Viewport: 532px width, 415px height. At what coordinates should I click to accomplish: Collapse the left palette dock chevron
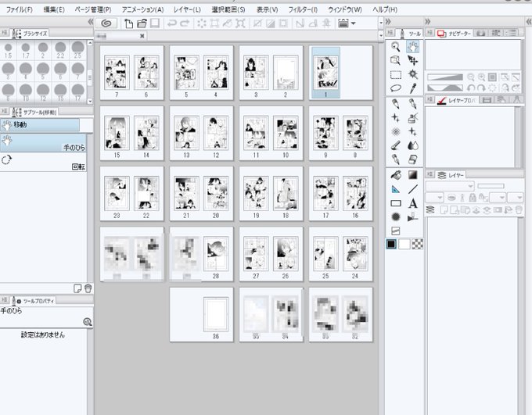tap(90, 22)
